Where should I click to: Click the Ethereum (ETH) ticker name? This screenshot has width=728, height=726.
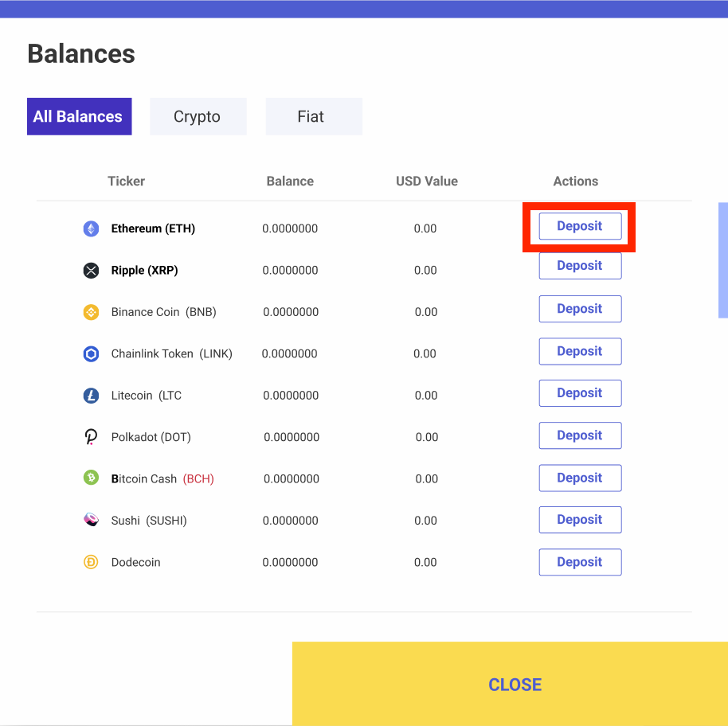[x=153, y=228]
